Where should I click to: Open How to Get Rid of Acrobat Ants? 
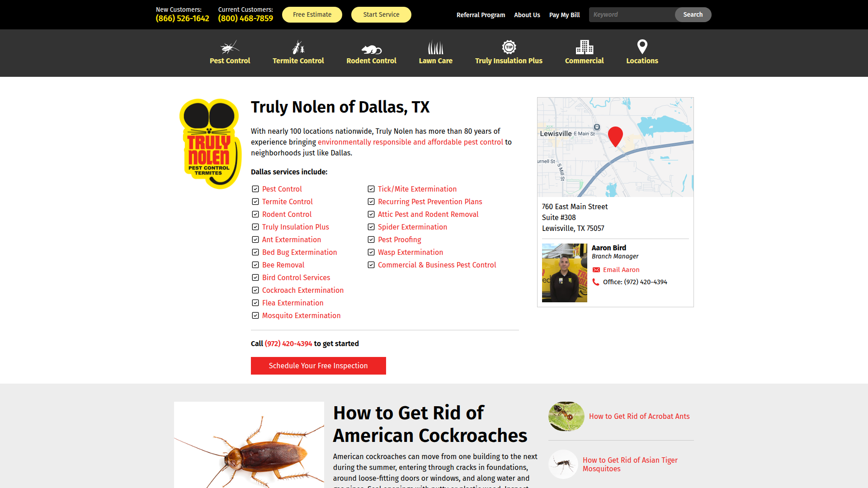[639, 416]
